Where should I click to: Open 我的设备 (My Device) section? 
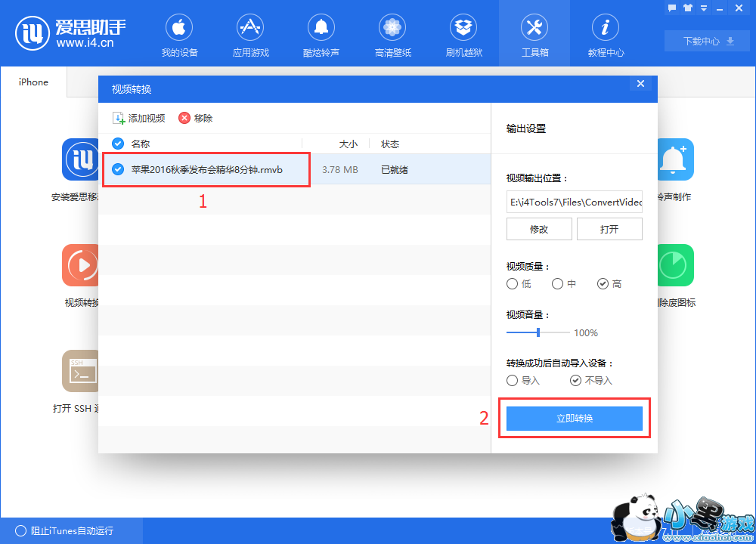coord(179,29)
